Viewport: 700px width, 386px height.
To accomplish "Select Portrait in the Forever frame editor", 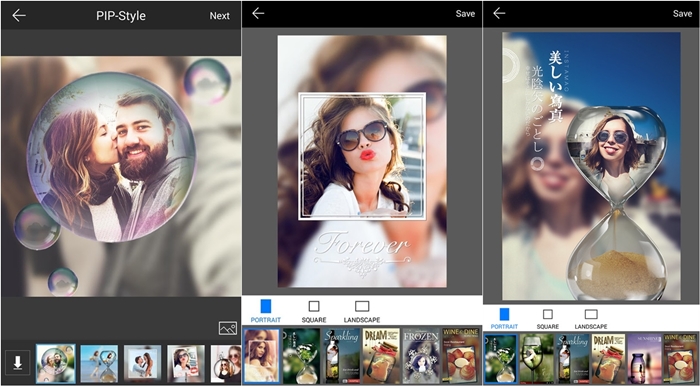I will click(x=266, y=311).
